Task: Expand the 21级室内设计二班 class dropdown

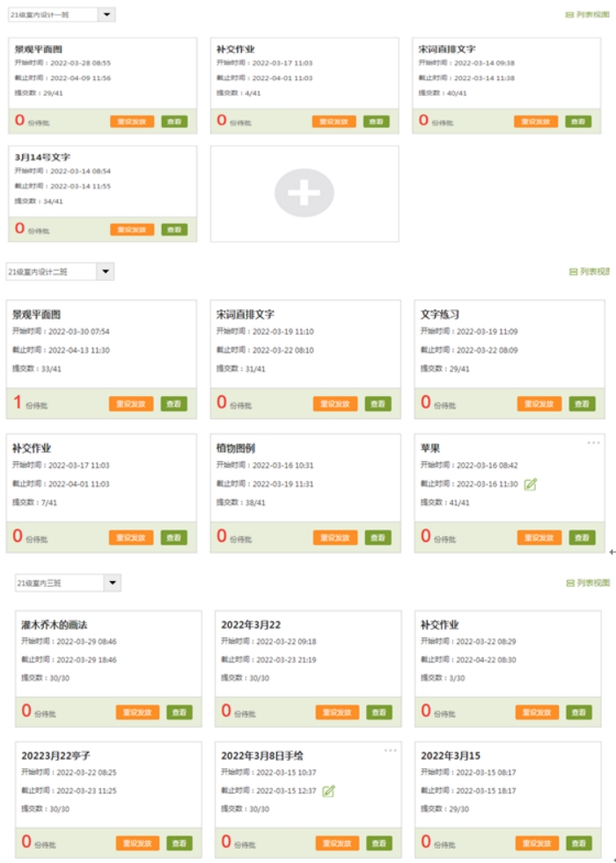Action: pos(105,272)
